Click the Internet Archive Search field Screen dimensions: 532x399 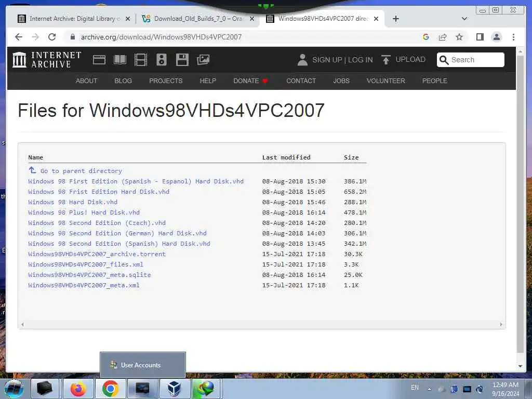[x=470, y=60]
